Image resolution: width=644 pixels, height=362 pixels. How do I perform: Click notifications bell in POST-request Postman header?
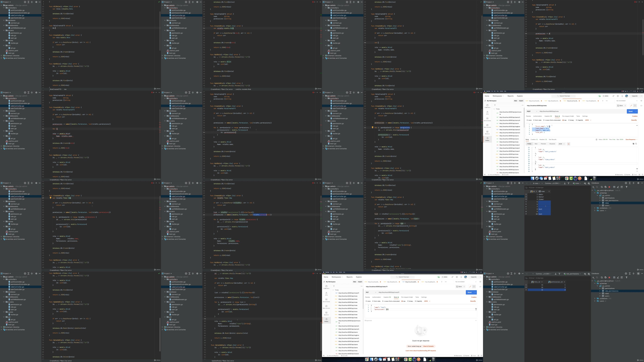pyautogui.click(x=622, y=96)
